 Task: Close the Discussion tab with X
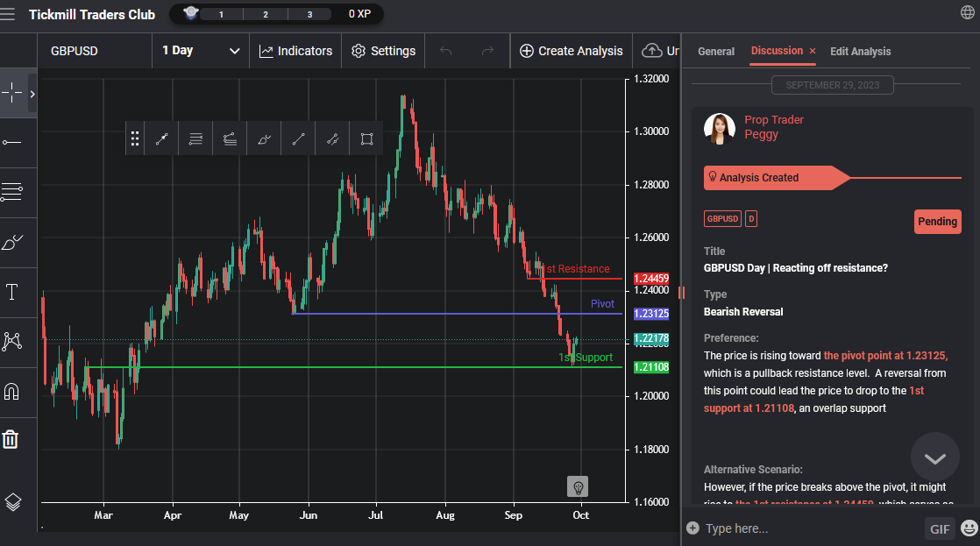[x=813, y=51]
